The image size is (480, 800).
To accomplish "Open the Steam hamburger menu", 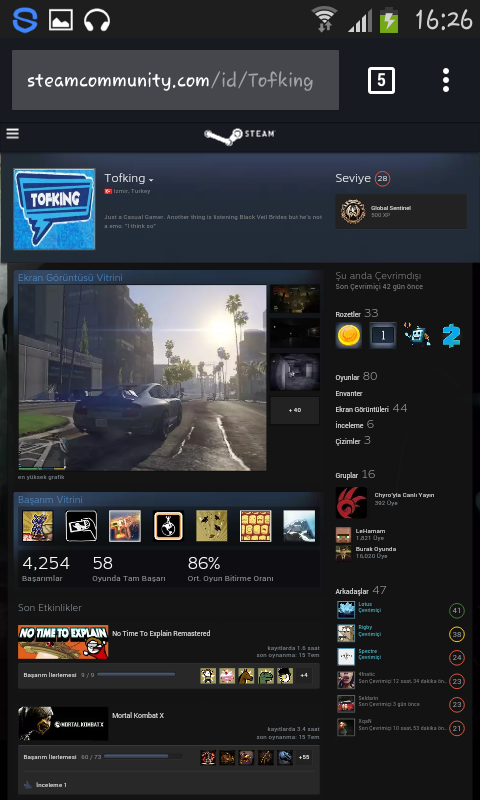I will tap(12, 134).
